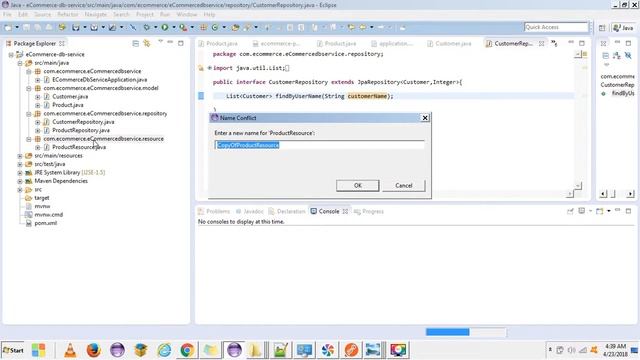Open the New Class dropdown arrow
Image resolution: width=640 pixels, height=360 pixels.
[x=224, y=27]
